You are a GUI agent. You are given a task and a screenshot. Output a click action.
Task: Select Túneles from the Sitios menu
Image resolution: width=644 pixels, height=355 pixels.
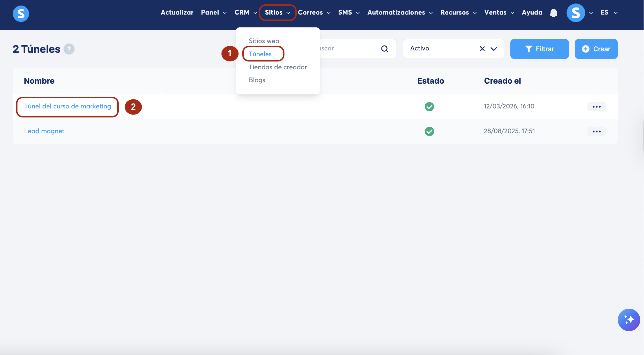tap(260, 54)
